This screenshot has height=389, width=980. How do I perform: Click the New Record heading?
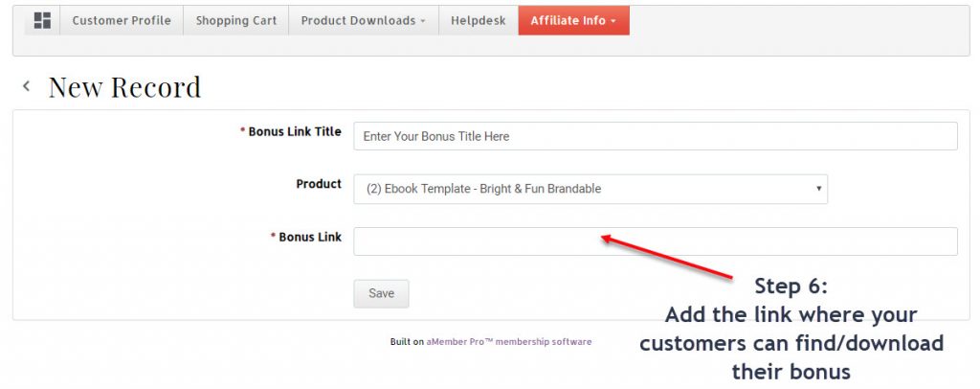click(125, 87)
